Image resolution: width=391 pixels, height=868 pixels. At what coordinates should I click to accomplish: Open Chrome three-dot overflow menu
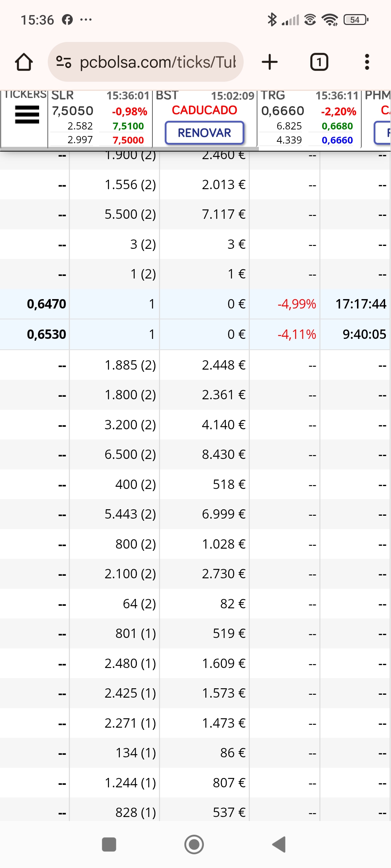click(367, 62)
